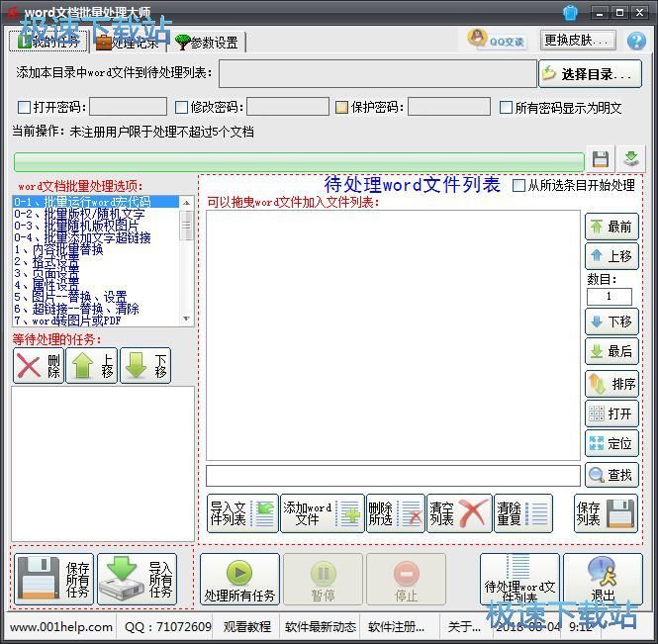
Task: Click the download icon beside progress bar
Action: pyautogui.click(x=631, y=159)
